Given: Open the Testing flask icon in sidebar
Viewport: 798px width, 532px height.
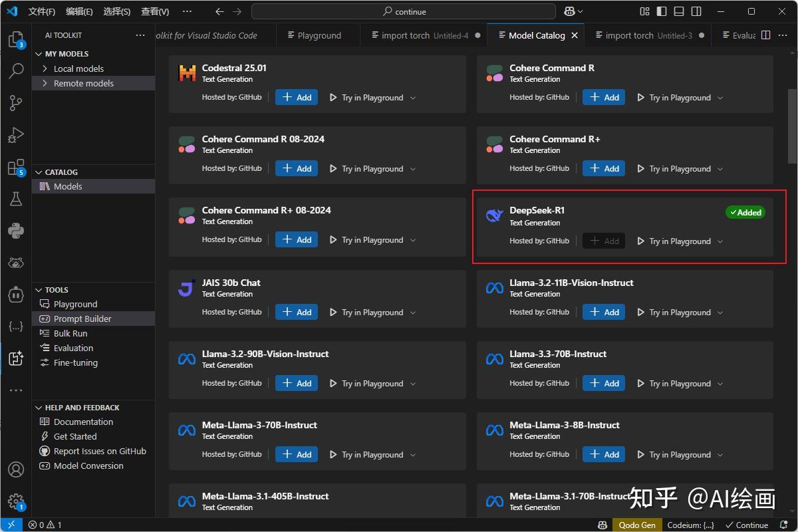Looking at the screenshot, I should pos(15,199).
